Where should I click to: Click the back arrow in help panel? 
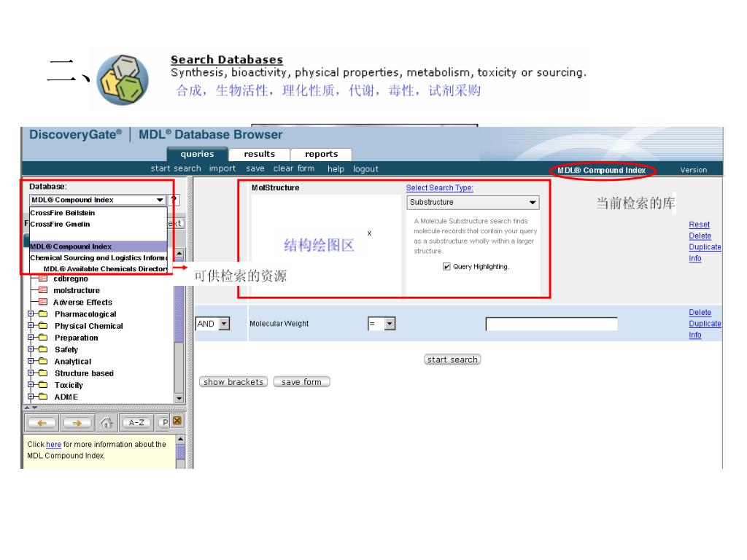42,423
